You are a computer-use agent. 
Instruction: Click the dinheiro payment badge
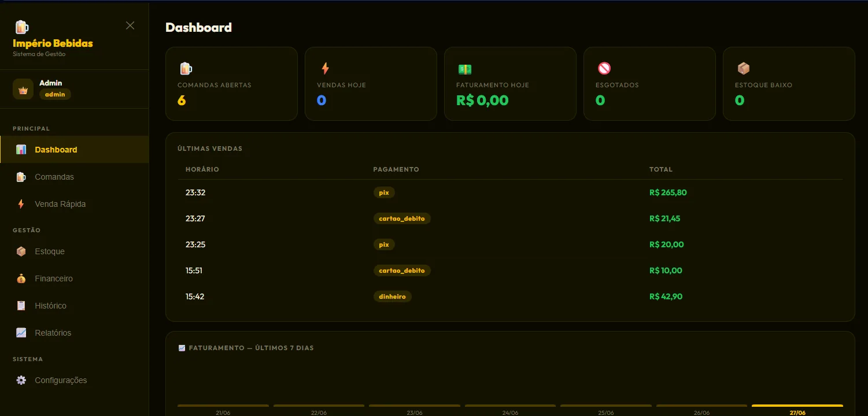392,296
